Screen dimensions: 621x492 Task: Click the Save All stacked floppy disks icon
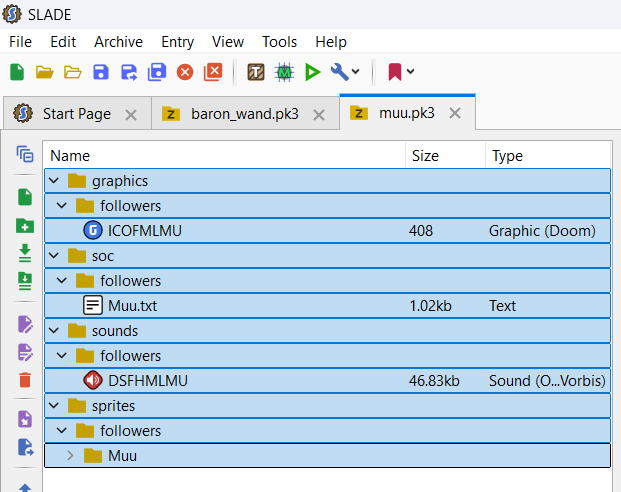[x=157, y=72]
